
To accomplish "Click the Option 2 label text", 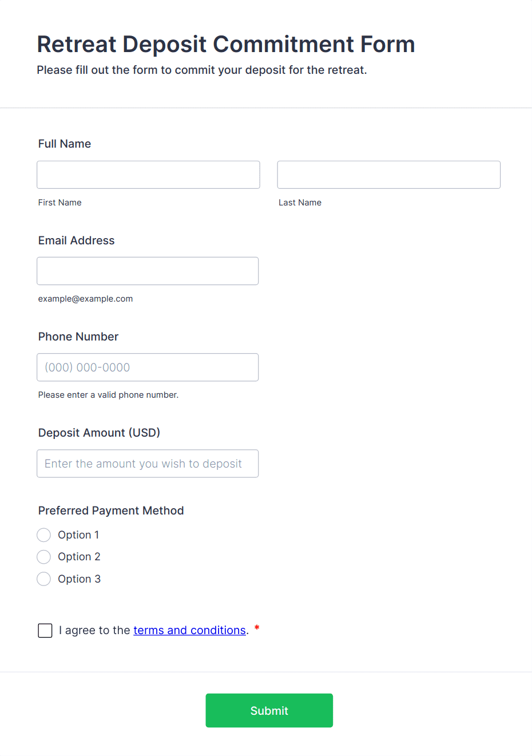I will (x=79, y=557).
